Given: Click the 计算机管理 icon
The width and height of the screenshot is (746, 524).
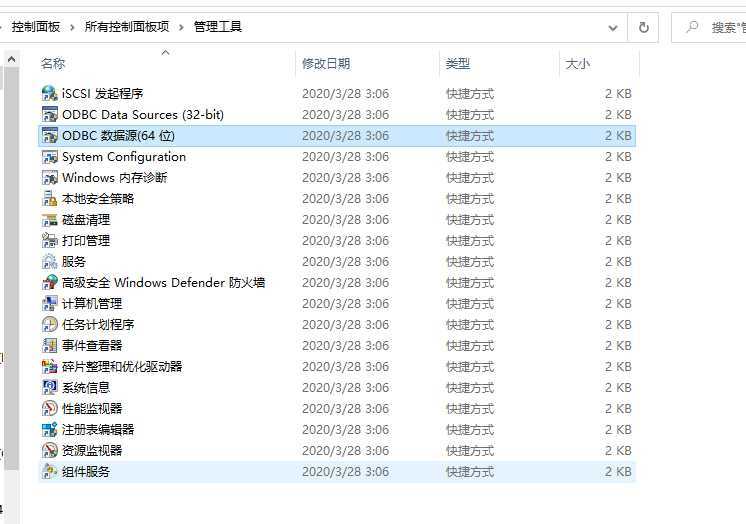Looking at the screenshot, I should click(x=49, y=303).
